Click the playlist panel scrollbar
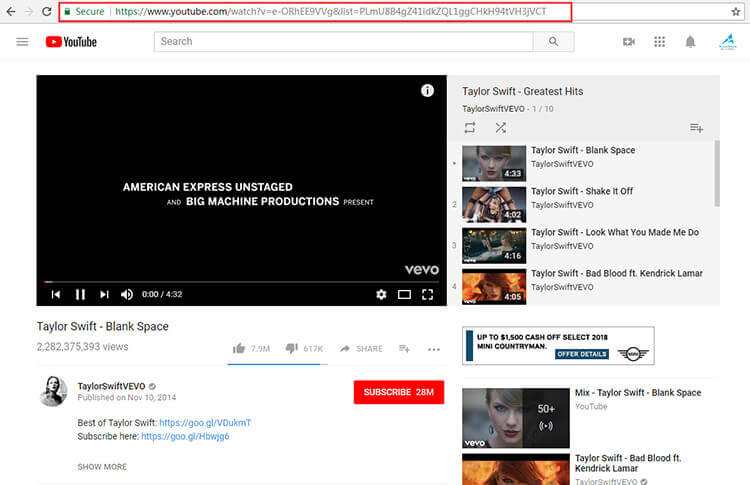The image size is (750, 485). (717, 173)
